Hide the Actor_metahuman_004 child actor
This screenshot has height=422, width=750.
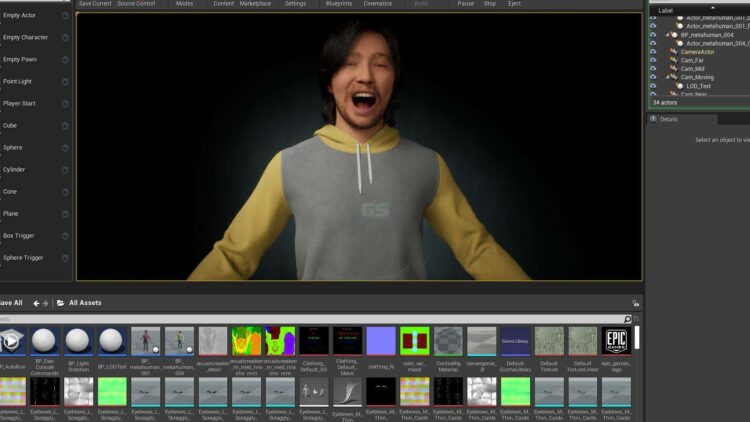click(653, 43)
